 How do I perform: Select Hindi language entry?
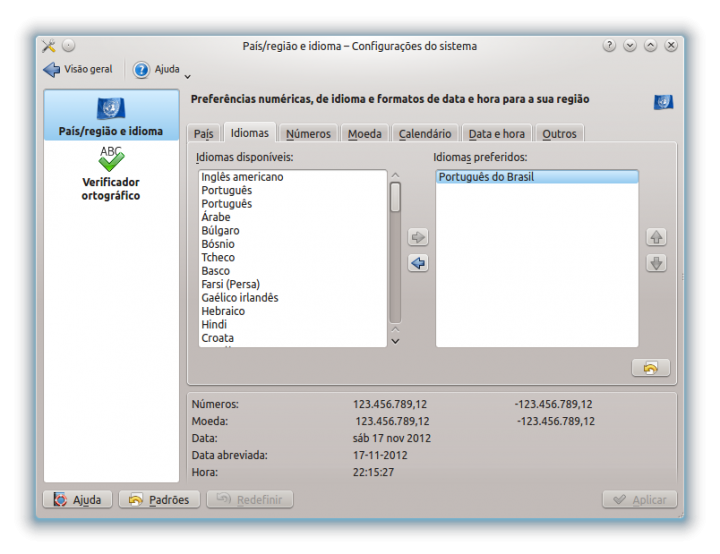[293, 324]
